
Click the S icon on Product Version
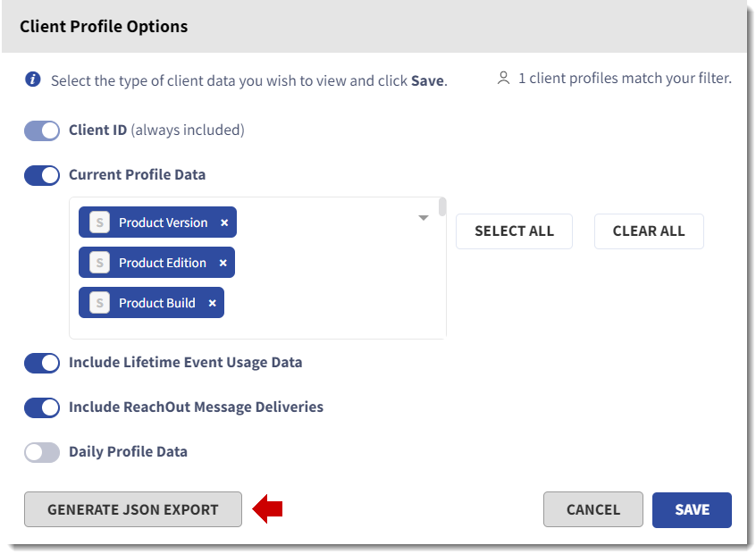[100, 222]
